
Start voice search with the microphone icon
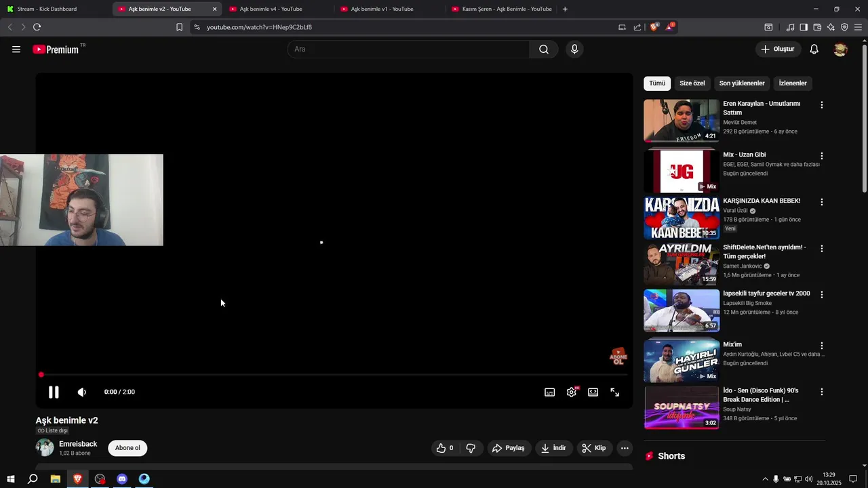pos(574,49)
